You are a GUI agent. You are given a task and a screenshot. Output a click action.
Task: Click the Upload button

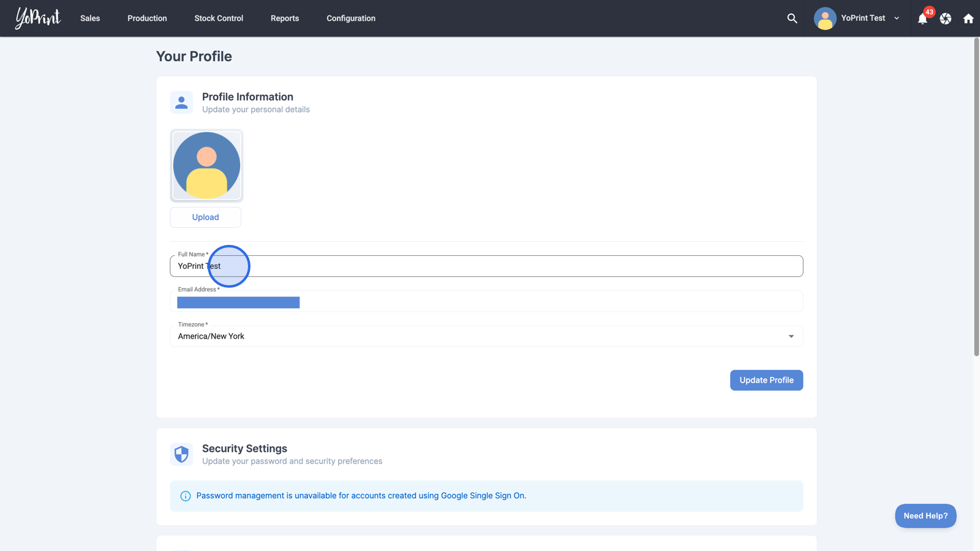205,217
